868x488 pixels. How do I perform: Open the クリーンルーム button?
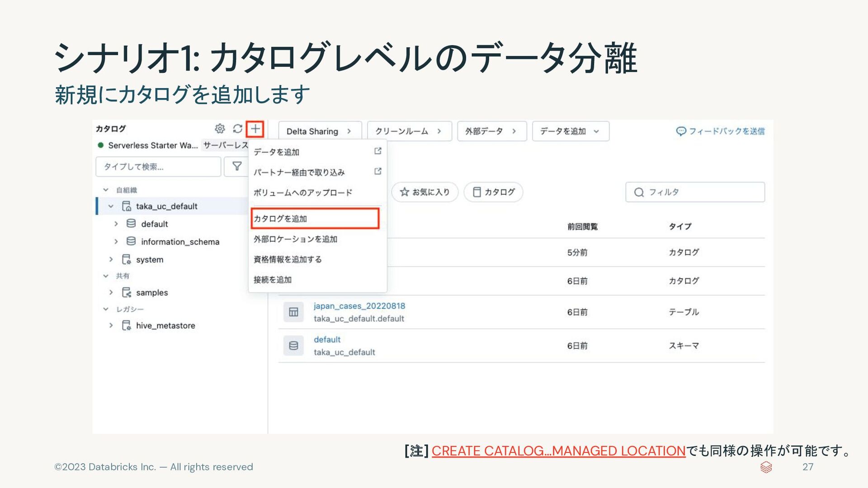(409, 131)
